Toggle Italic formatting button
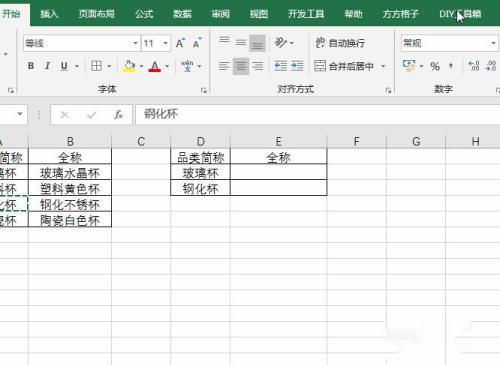 47,66
